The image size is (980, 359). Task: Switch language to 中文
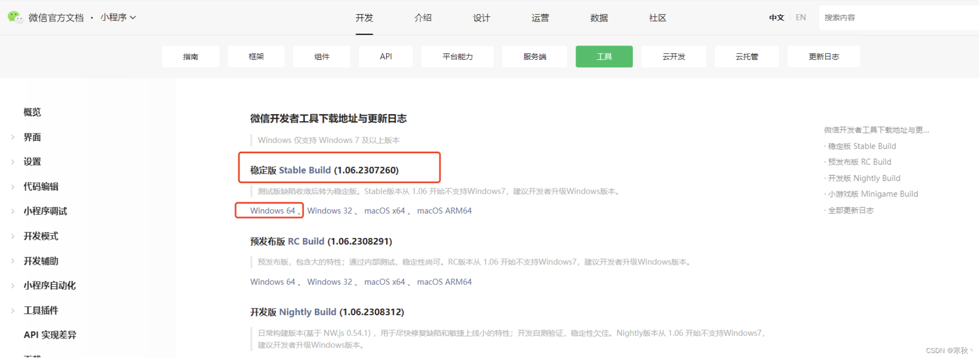point(777,17)
